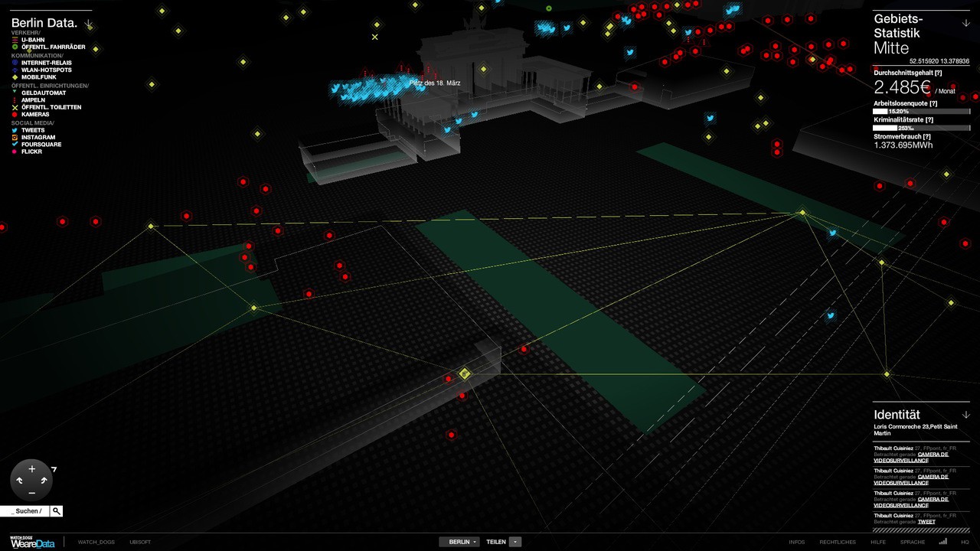The width and height of the screenshot is (980, 551).
Task: Toggle Internet-Relais data layer
Action: (x=41, y=63)
